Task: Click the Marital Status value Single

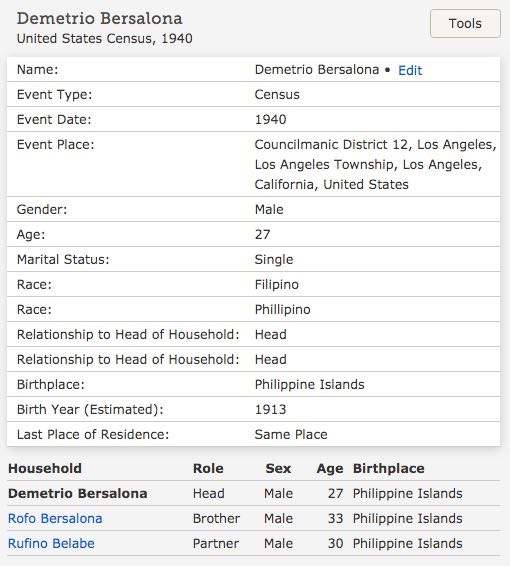Action: 274,260
